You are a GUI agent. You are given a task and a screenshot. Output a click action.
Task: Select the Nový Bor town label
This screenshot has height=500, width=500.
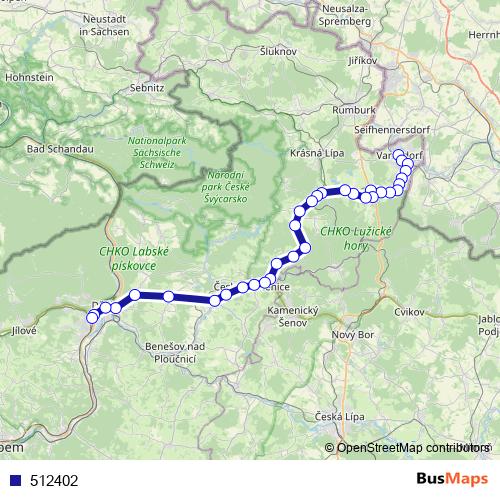353,335
